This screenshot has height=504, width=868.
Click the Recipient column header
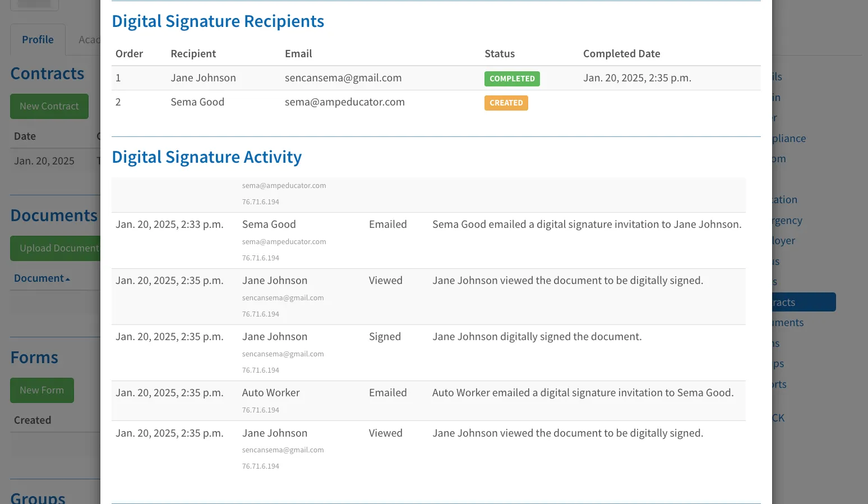(x=193, y=54)
